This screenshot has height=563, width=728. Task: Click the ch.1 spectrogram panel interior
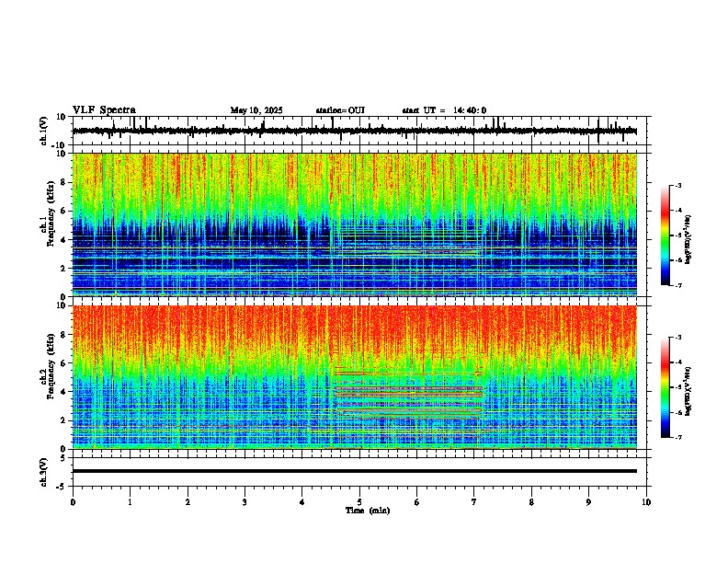coord(355,224)
